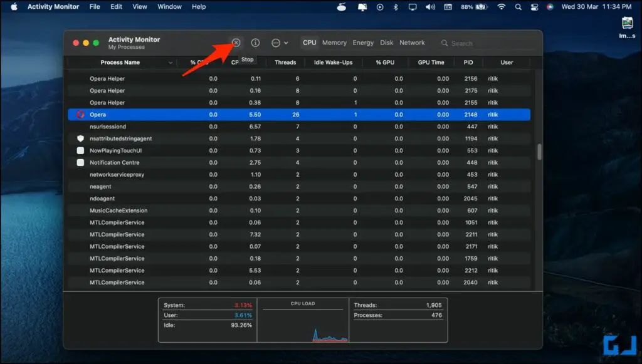The width and height of the screenshot is (642, 364).
Task: Open the Wi-Fi status icon
Action: click(502, 7)
